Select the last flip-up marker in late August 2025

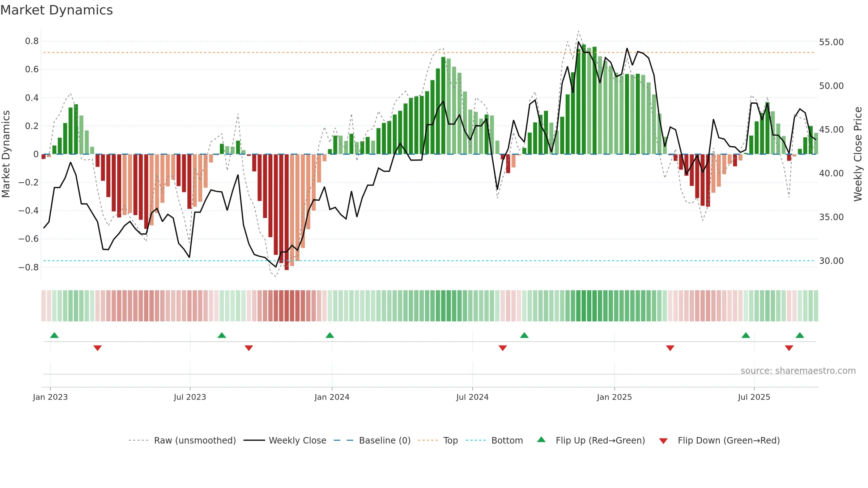[x=800, y=335]
